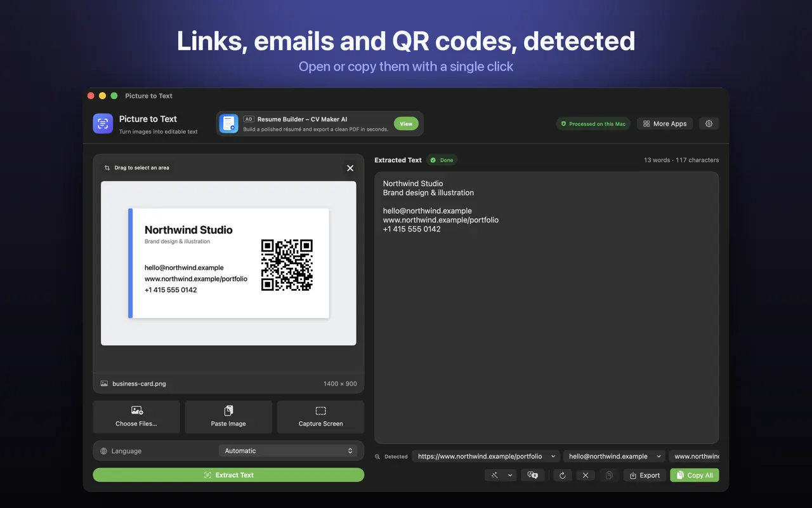Select the Capture Screen option

click(321, 417)
